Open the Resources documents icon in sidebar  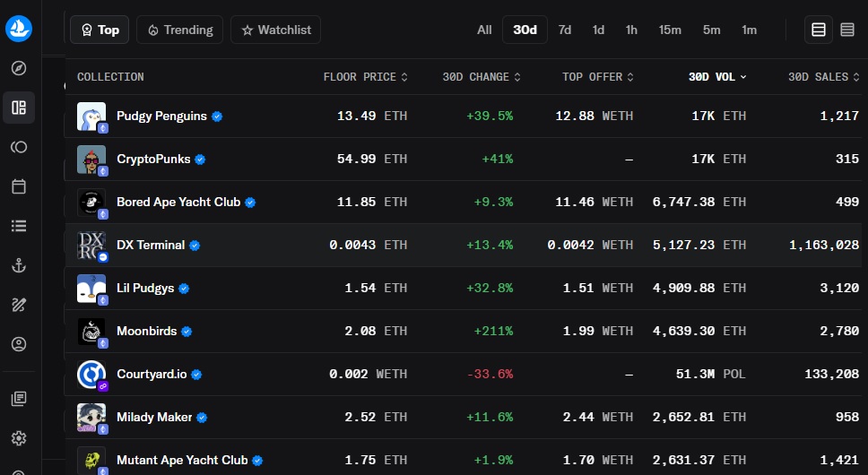19,399
